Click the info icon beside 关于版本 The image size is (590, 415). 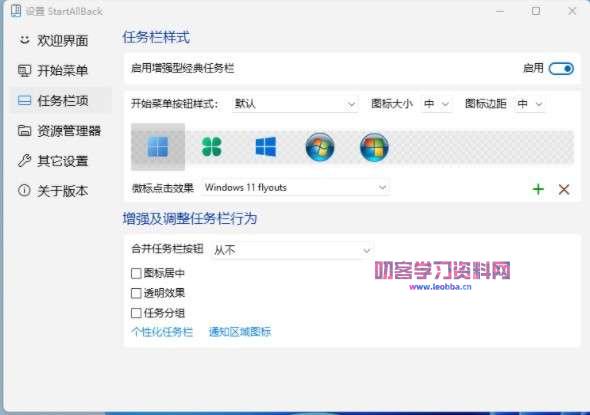click(24, 190)
